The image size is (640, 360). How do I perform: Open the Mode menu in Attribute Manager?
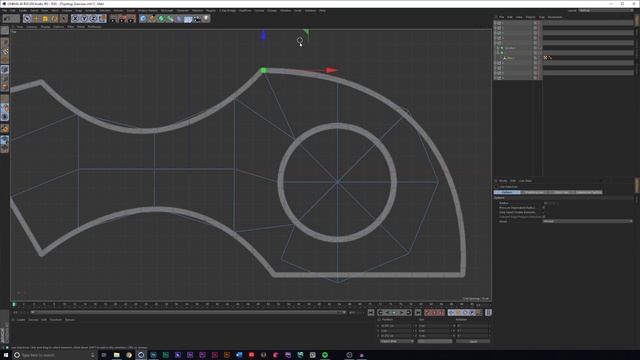pyautogui.click(x=503, y=181)
